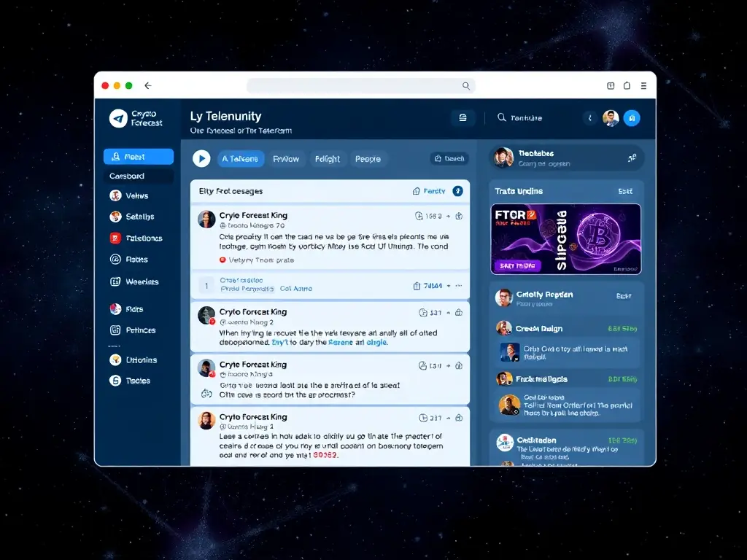Click the Darch button by the tabs
This screenshot has width=747, height=560.
pyautogui.click(x=449, y=158)
